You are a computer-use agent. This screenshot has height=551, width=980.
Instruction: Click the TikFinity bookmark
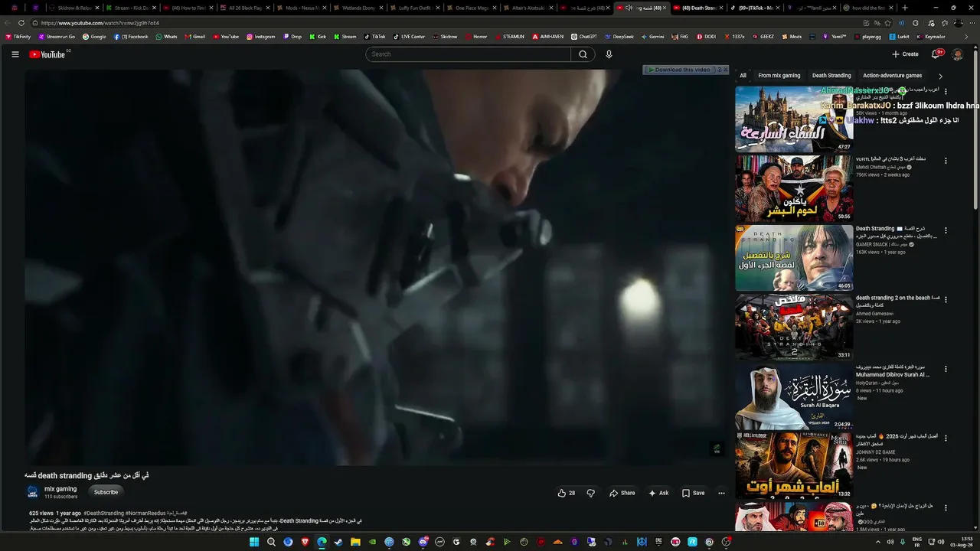(x=18, y=37)
